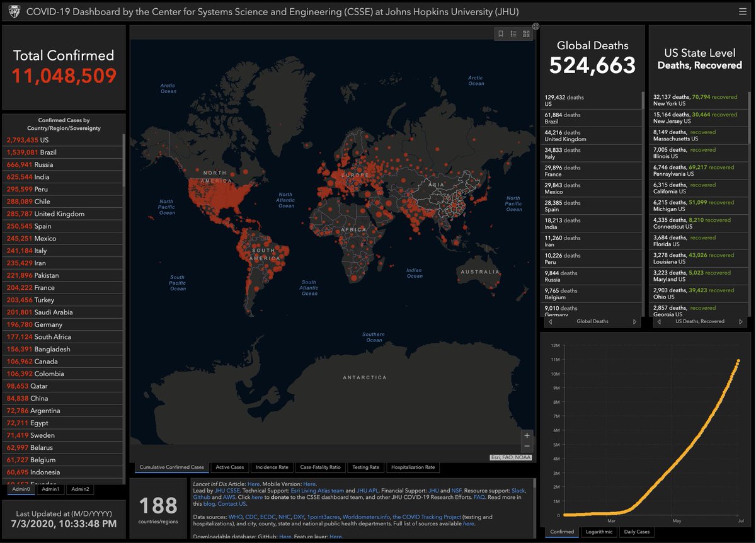
Task: Select 34,833 deaths Italy row
Action: click(x=591, y=154)
